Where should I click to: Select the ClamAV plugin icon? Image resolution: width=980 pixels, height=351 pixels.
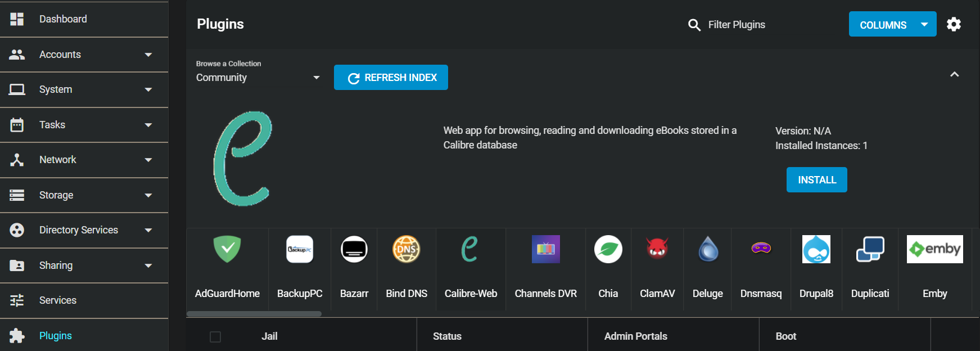click(657, 248)
